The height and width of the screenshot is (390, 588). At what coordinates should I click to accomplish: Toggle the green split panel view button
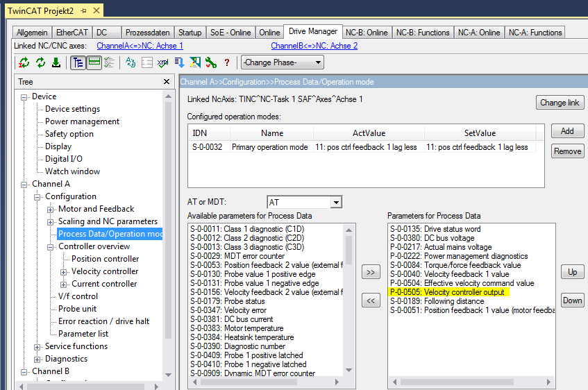(x=94, y=62)
